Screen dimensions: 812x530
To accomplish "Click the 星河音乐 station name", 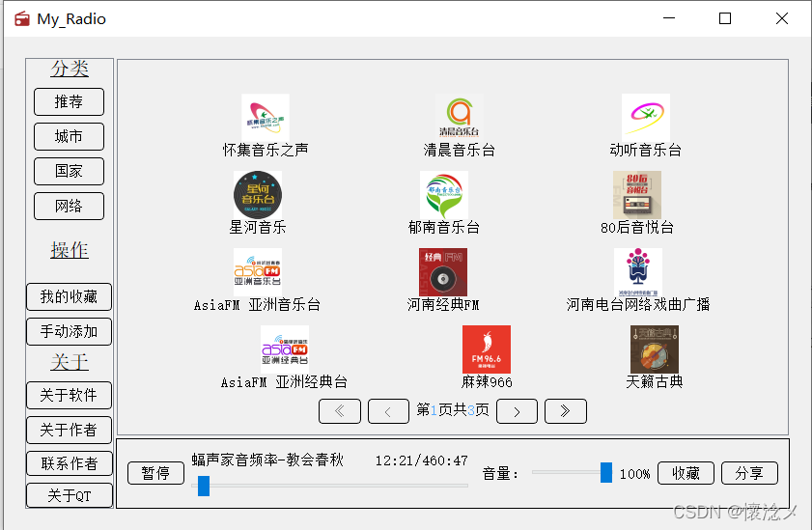I will pos(258,227).
